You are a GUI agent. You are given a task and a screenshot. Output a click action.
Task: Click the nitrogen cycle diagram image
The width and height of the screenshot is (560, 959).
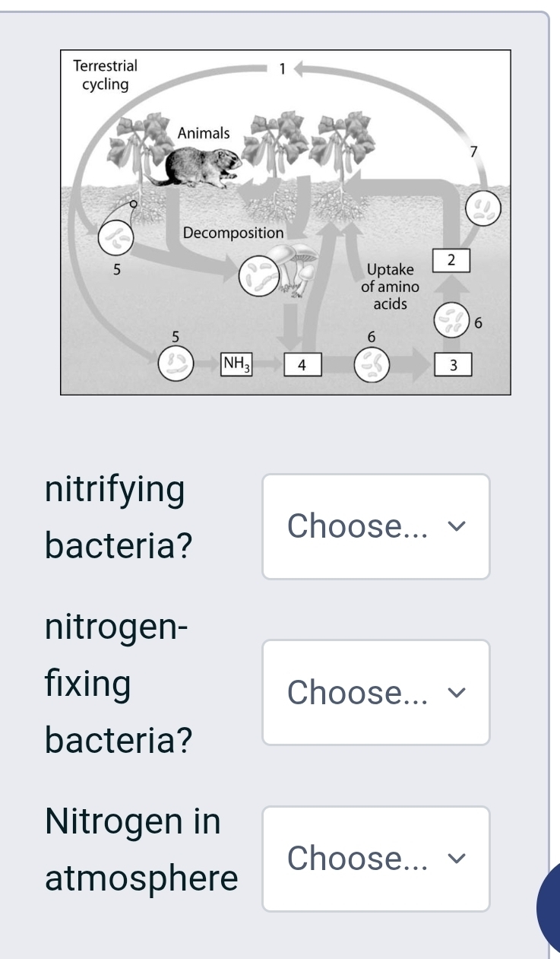click(287, 221)
